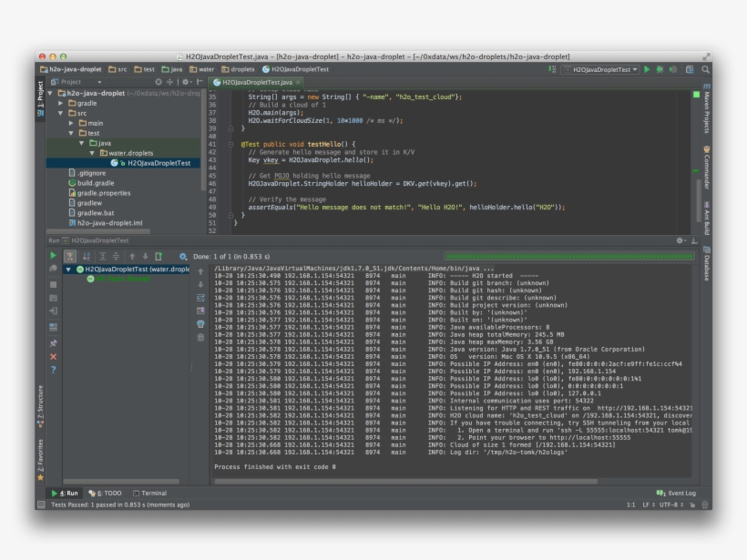The height and width of the screenshot is (560, 747).
Task: Expand the gradle folder in project tree
Action: (61, 103)
